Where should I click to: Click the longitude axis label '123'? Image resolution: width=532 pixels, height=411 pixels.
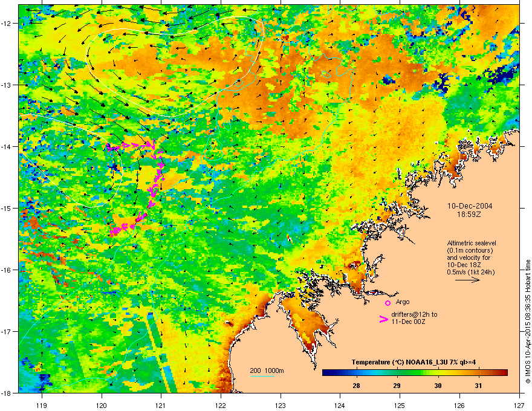pos(281,405)
